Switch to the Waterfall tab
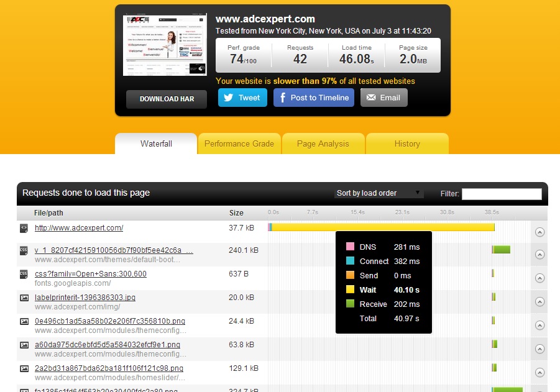The width and height of the screenshot is (560, 392). tap(156, 144)
